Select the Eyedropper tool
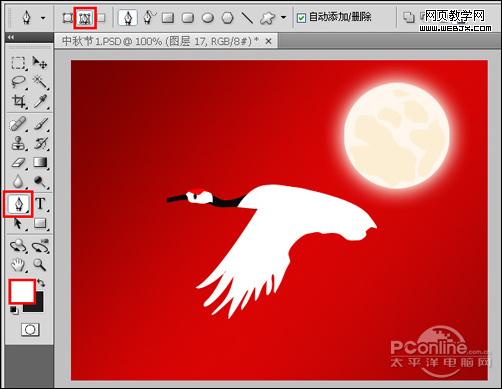Screen dimensions: 502x389 point(40,101)
